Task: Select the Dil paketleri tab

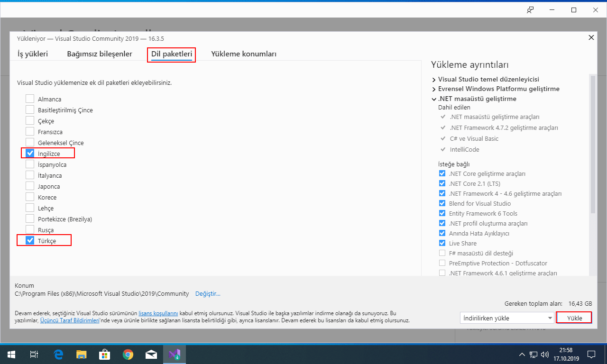Action: pos(172,54)
